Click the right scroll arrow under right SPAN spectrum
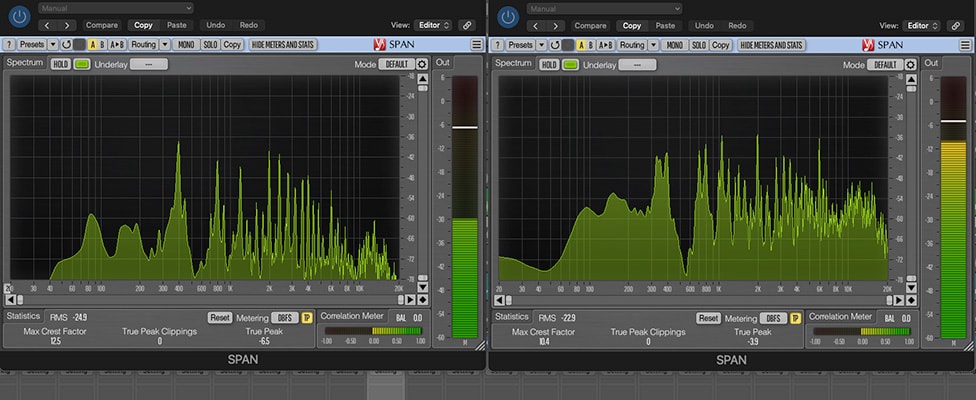 tap(899, 300)
